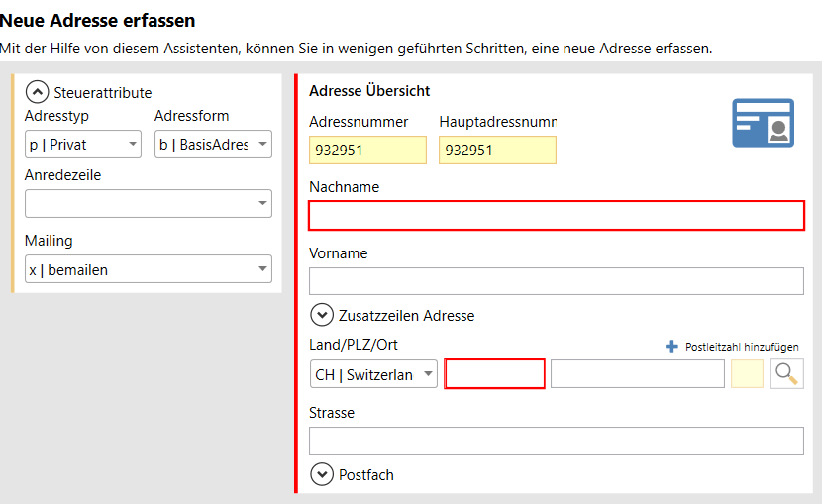Click the red-outlined PLZ input field

(495, 374)
